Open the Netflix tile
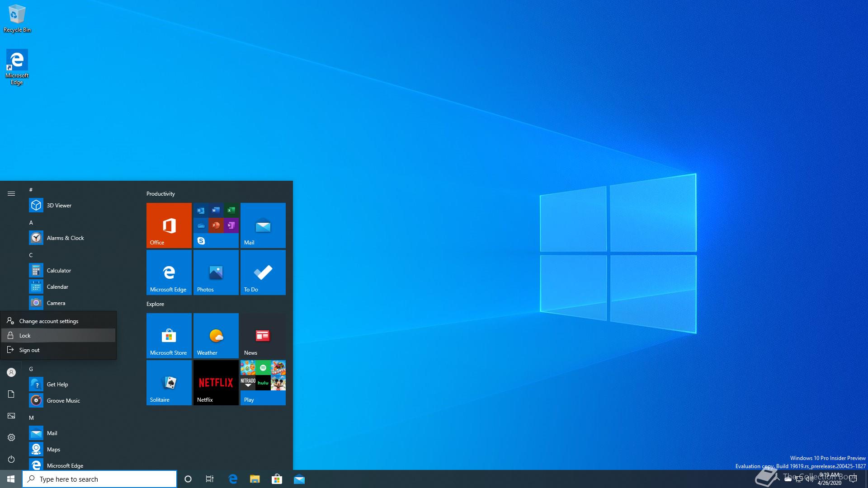The height and width of the screenshot is (488, 868). click(216, 383)
